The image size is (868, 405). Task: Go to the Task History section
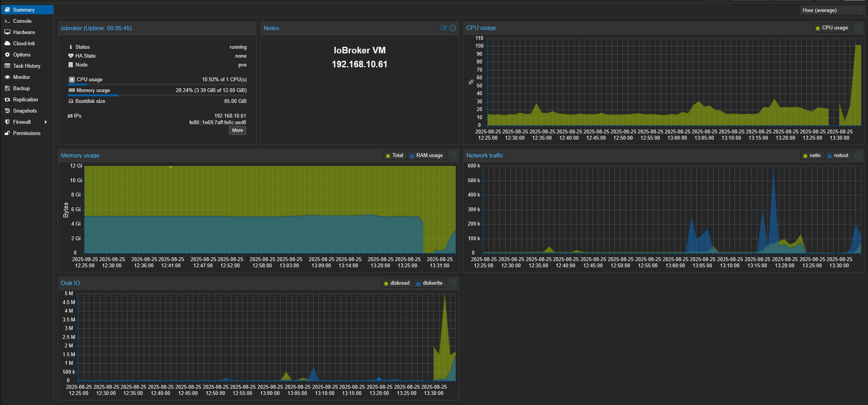pyautogui.click(x=26, y=66)
